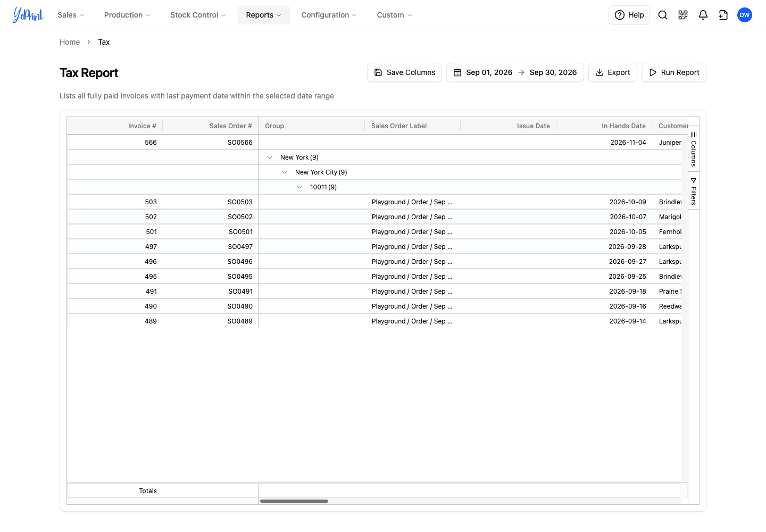The width and height of the screenshot is (766, 532).
Task: Open the Sales menu
Action: 71,15
